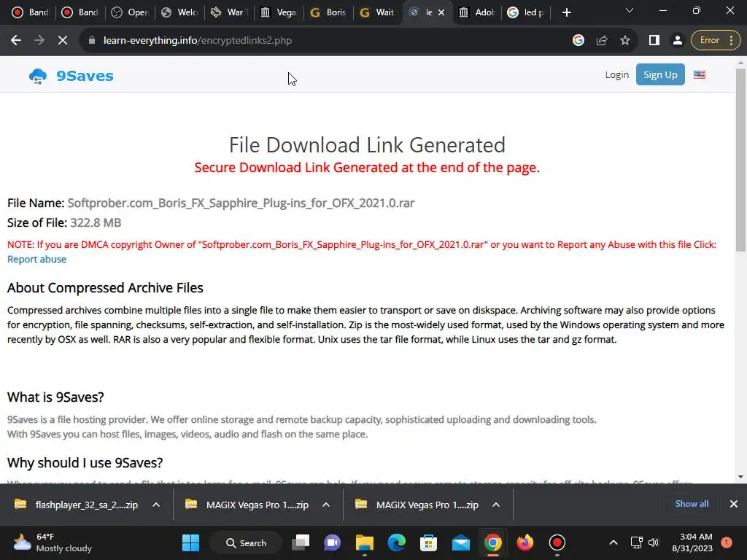This screenshot has width=747, height=560.
Task: Click the page vertical scrollbar
Action: [x=740, y=160]
